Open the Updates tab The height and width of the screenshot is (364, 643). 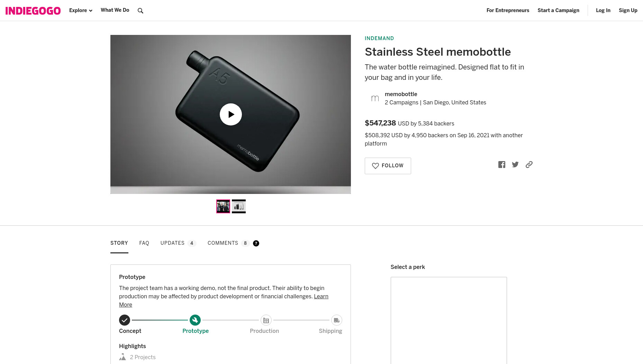[178, 243]
